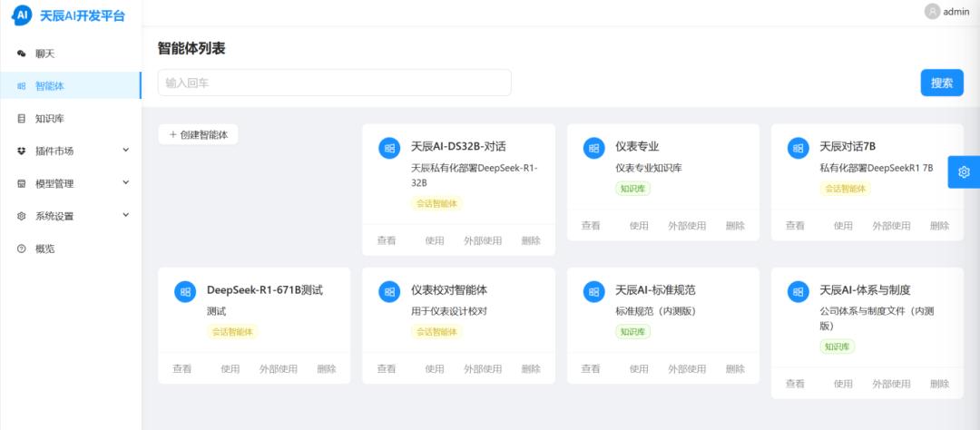Select 智能体 in the sidebar
This screenshot has height=430, width=980.
71,86
